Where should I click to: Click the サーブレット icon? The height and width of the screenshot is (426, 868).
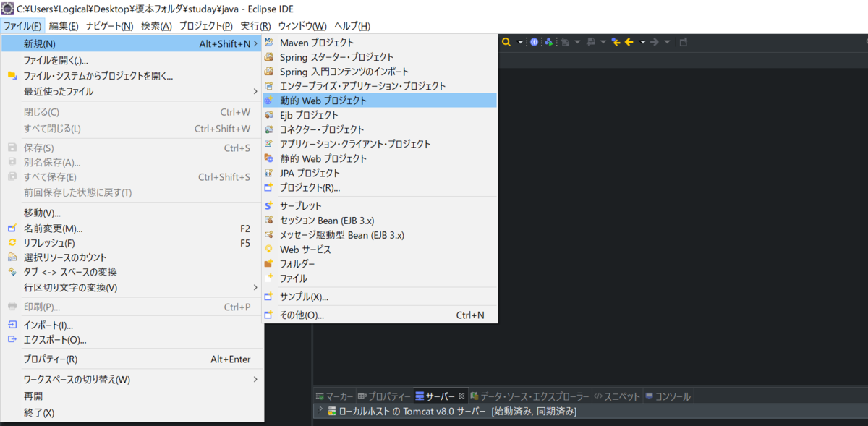tap(269, 206)
